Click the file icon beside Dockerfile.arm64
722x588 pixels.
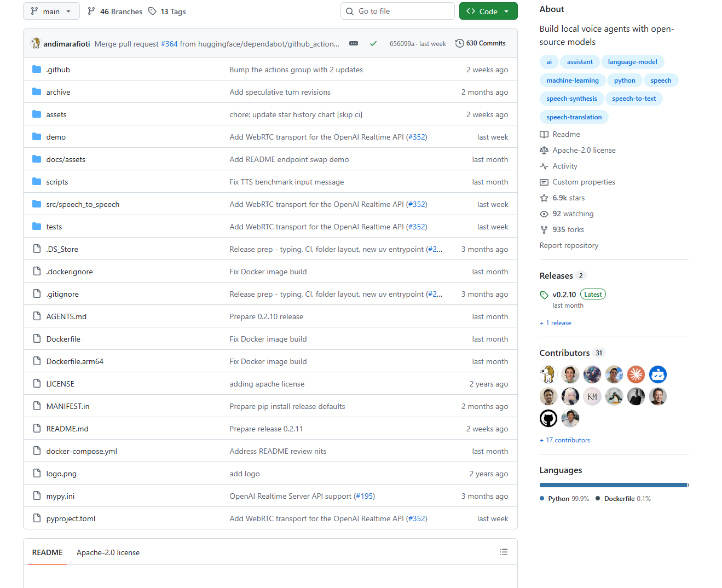coord(37,361)
